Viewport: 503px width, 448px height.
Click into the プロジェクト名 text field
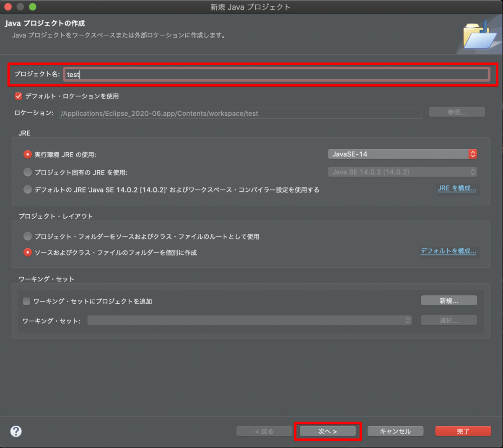point(277,74)
